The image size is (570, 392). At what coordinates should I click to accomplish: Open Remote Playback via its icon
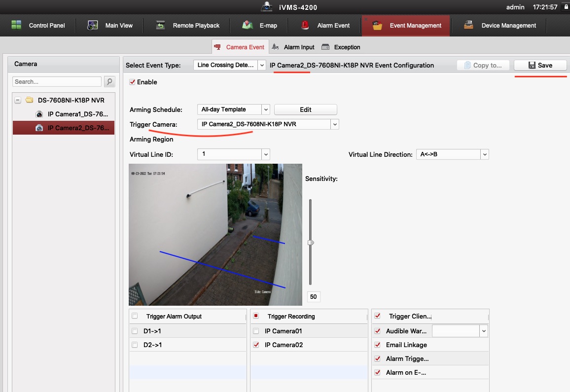click(161, 25)
